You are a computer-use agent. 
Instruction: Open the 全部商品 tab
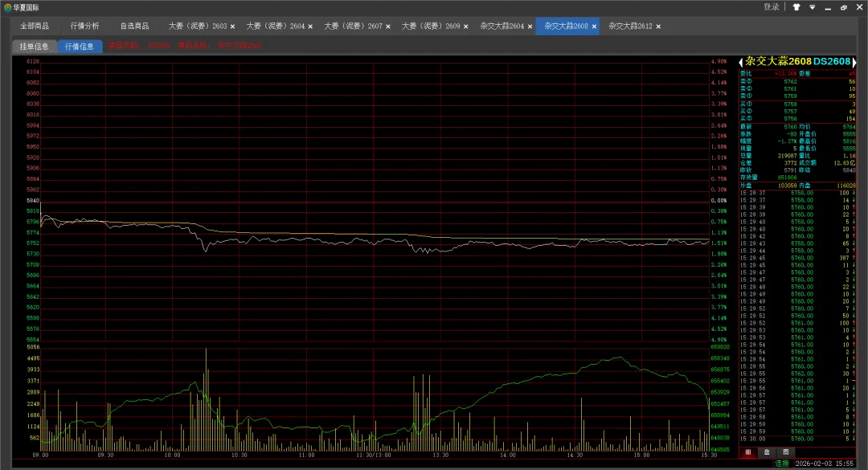click(x=35, y=26)
